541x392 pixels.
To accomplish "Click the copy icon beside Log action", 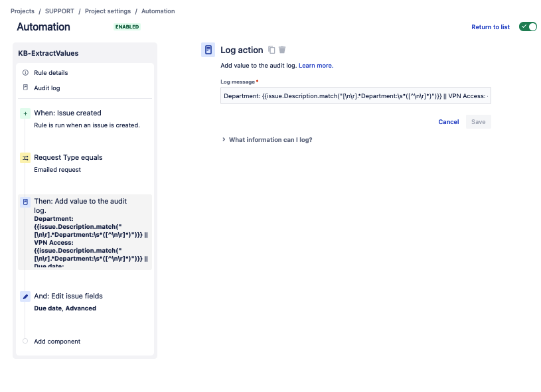I will (271, 50).
